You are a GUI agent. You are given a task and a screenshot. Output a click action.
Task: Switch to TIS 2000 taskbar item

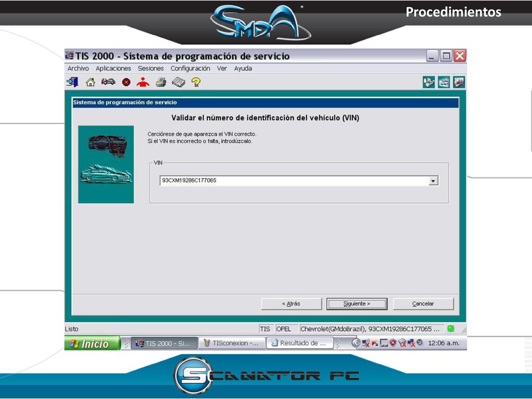(164, 343)
